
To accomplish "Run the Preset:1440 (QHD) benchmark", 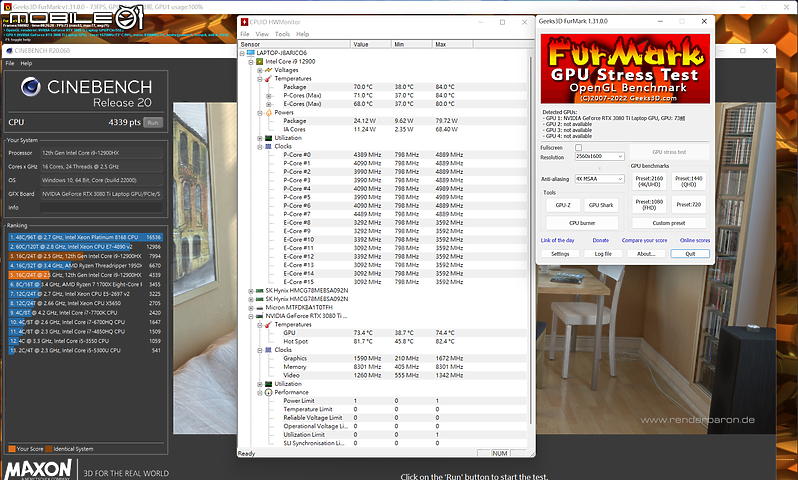I will click(689, 181).
